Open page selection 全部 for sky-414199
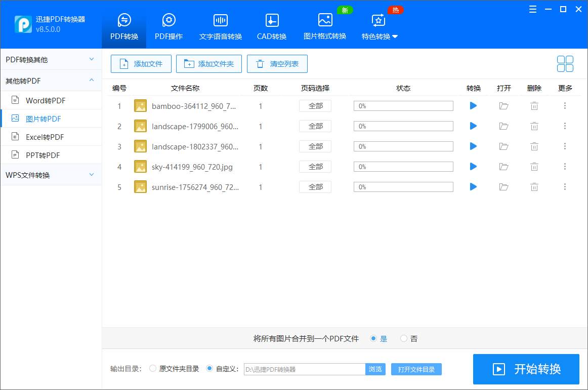Screen dimensions: 588x390 click(x=315, y=167)
